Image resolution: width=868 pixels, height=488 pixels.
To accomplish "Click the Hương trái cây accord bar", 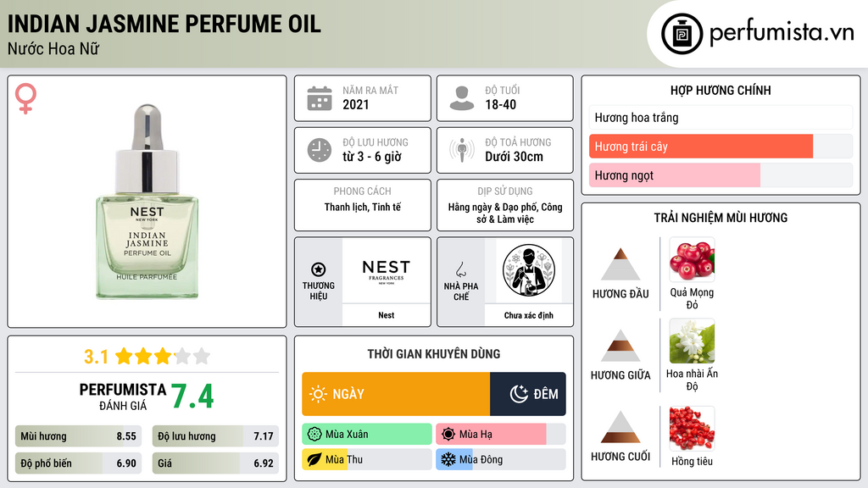I will tap(721, 146).
